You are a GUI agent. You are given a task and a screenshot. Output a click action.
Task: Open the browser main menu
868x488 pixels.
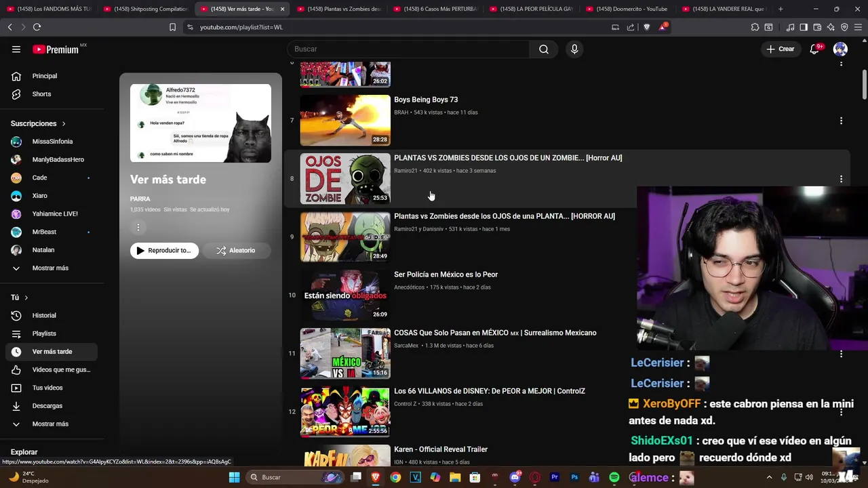tap(858, 27)
